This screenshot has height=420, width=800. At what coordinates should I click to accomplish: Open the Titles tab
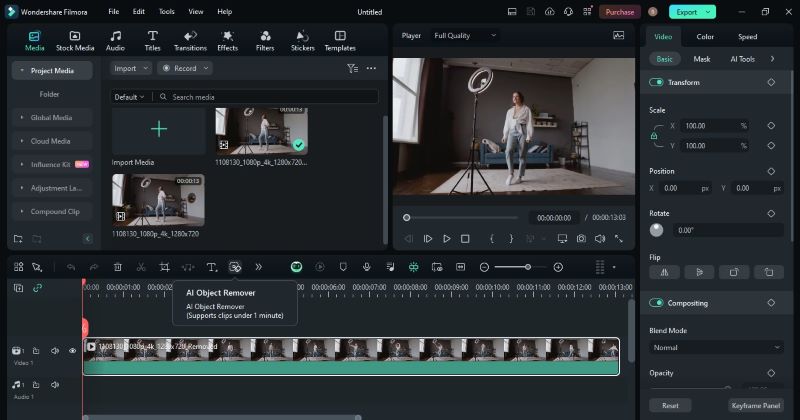tap(152, 41)
